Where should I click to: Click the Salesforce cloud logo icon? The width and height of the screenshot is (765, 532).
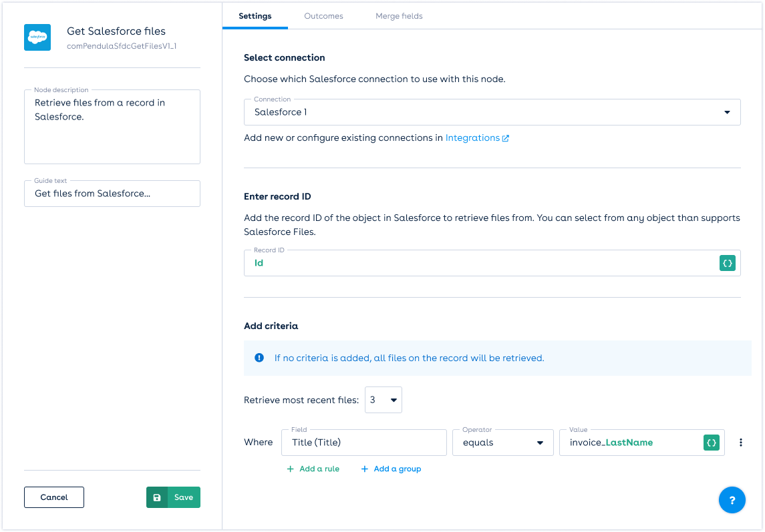[37, 37]
